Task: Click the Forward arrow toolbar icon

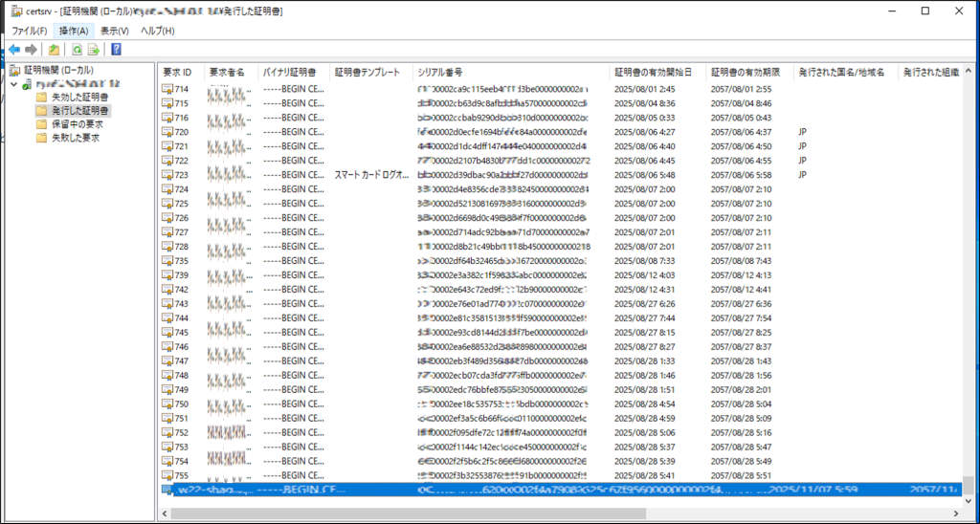Action: pos(32,49)
